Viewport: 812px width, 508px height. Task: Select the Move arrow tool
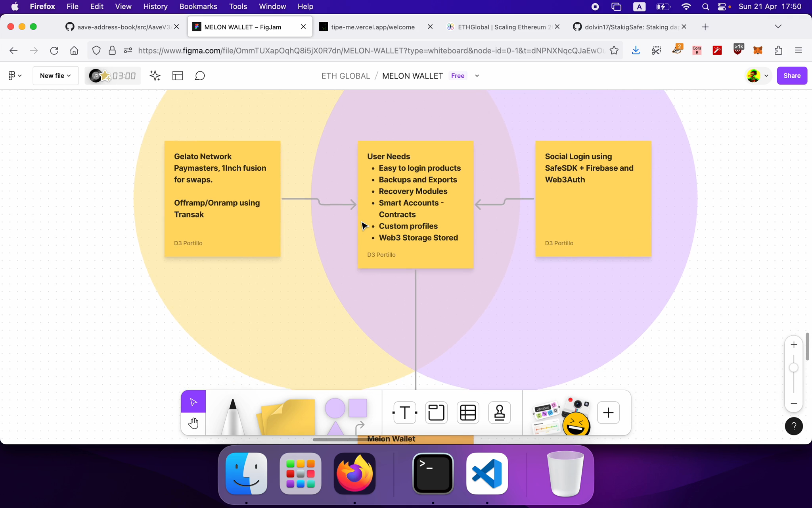(193, 402)
